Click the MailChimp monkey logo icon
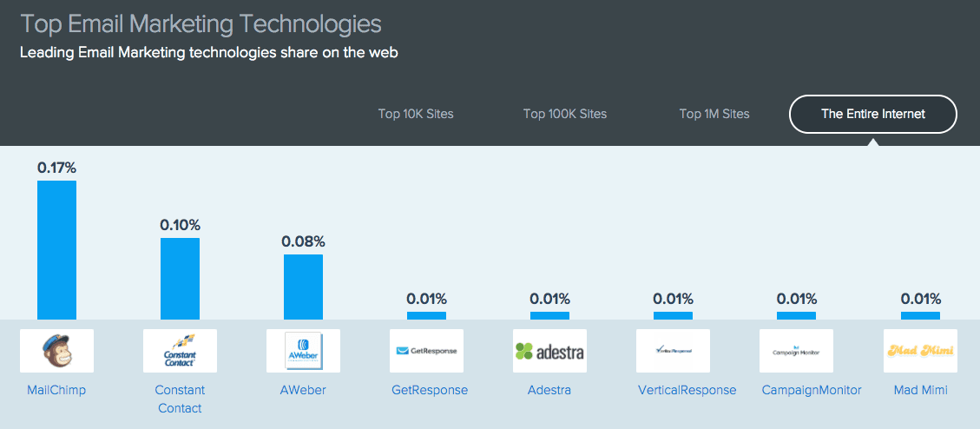This screenshot has height=429, width=980. tap(56, 351)
